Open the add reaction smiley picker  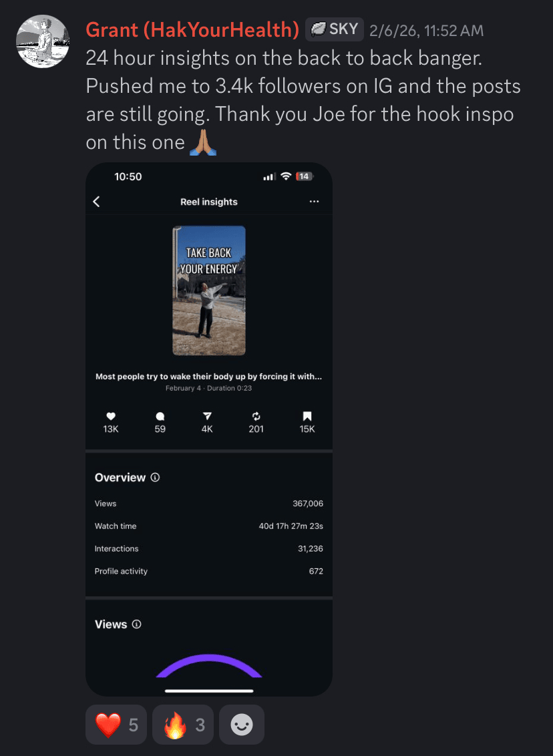242,725
